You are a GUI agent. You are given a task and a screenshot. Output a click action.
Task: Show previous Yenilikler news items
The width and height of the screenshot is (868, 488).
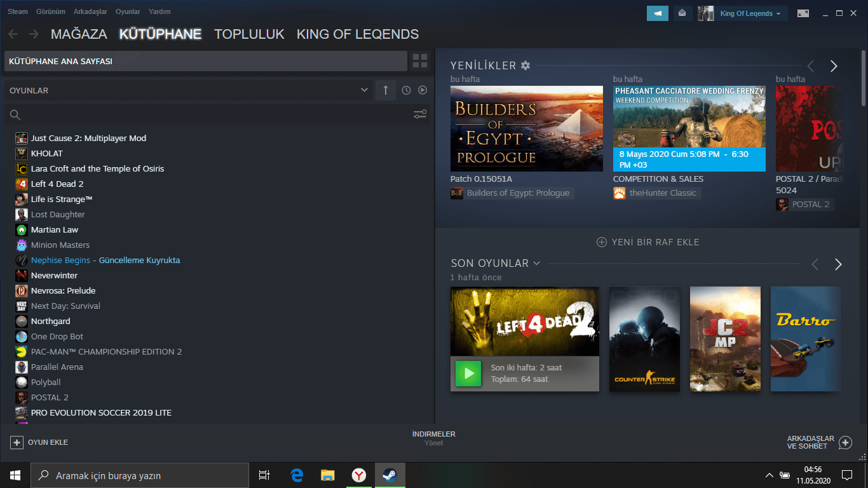click(x=810, y=66)
